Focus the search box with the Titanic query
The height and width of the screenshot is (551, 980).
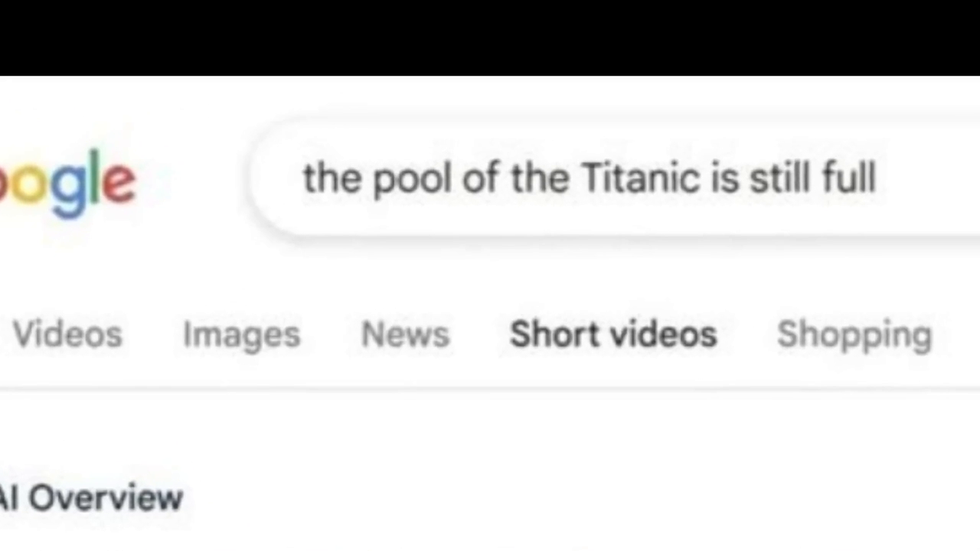point(612,178)
